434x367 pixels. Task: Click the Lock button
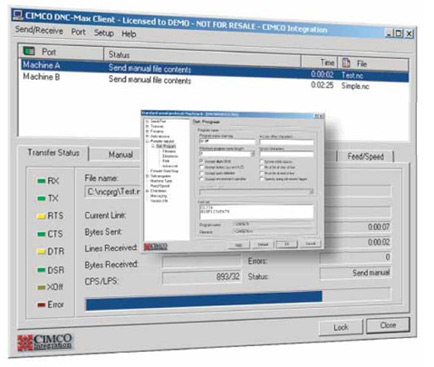pos(340,327)
